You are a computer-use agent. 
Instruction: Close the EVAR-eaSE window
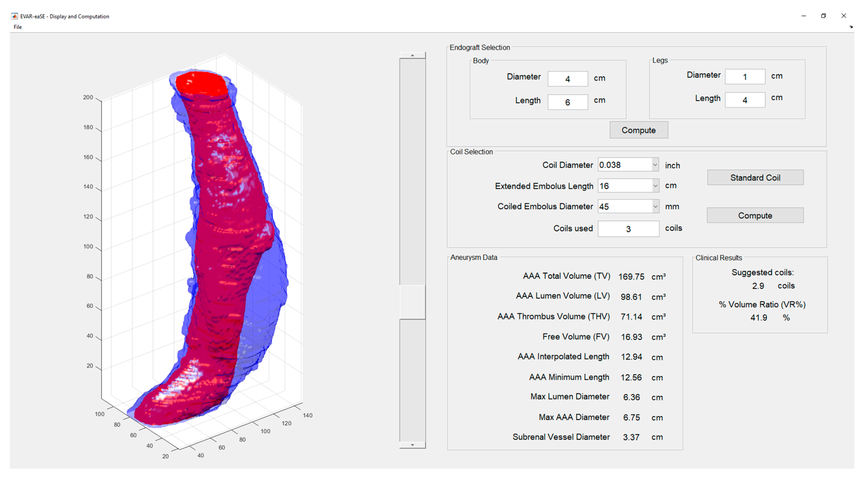pos(843,16)
